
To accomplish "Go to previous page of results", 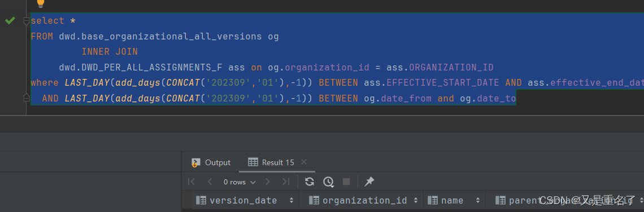I will (210, 182).
